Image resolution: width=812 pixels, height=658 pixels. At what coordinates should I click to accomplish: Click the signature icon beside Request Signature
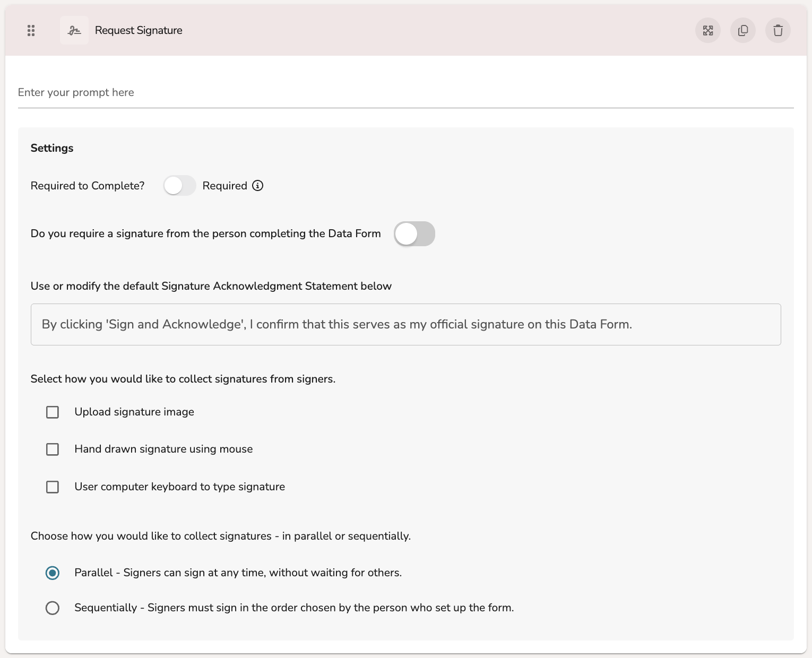coord(74,30)
